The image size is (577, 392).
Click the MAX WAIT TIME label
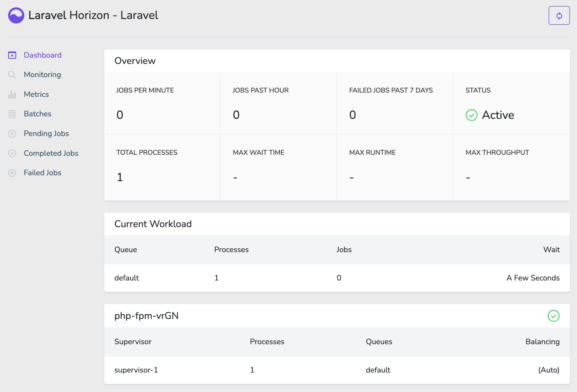(259, 153)
